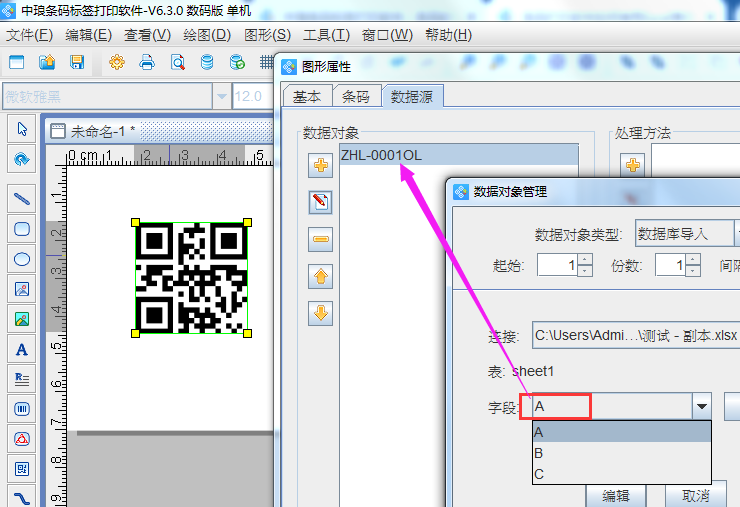Screen dimensions: 740x507
Task: Add a data object with plus button
Action: pos(320,165)
